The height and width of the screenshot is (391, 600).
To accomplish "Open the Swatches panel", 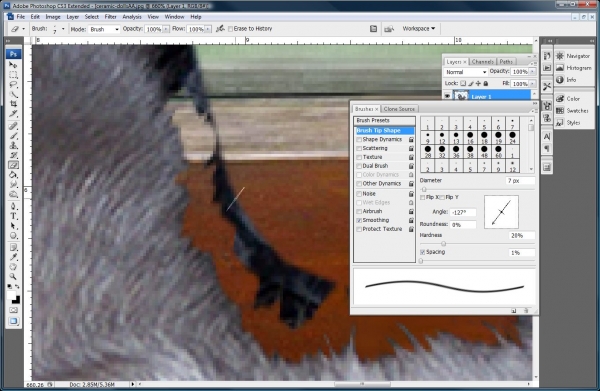I will (573, 111).
